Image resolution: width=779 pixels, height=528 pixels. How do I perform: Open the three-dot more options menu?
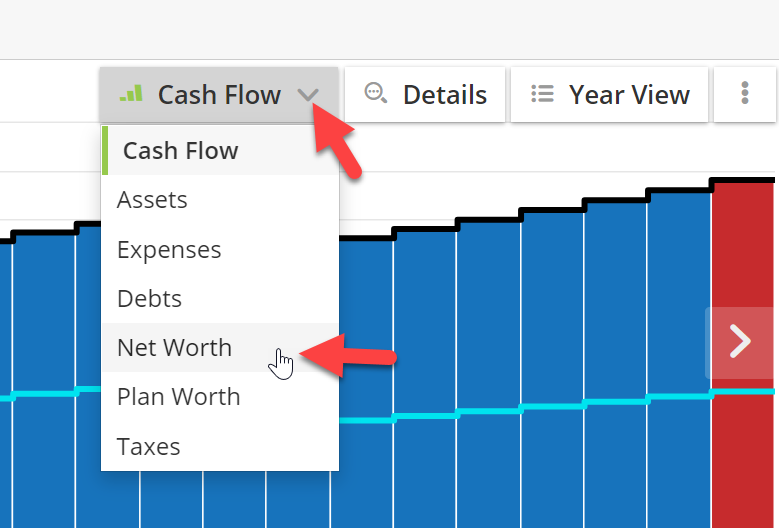click(x=745, y=94)
